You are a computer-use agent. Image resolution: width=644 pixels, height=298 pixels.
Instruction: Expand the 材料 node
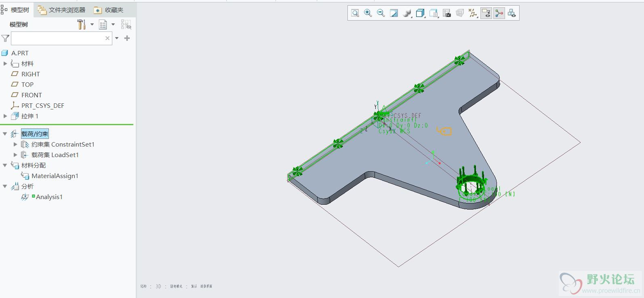[x=5, y=63]
